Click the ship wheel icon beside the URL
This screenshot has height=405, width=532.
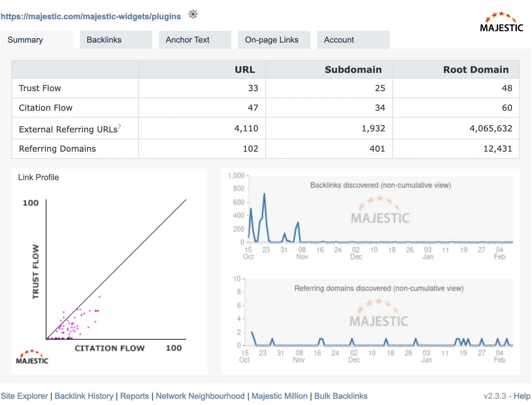pos(193,14)
